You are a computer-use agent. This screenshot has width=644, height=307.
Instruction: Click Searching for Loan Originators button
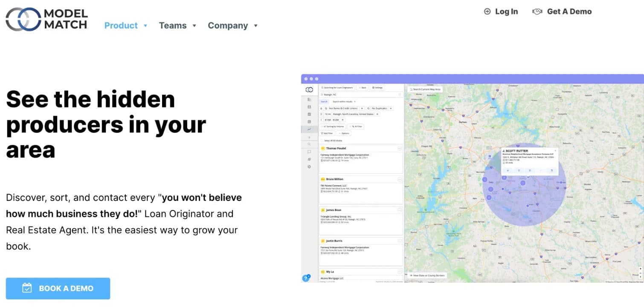click(337, 88)
